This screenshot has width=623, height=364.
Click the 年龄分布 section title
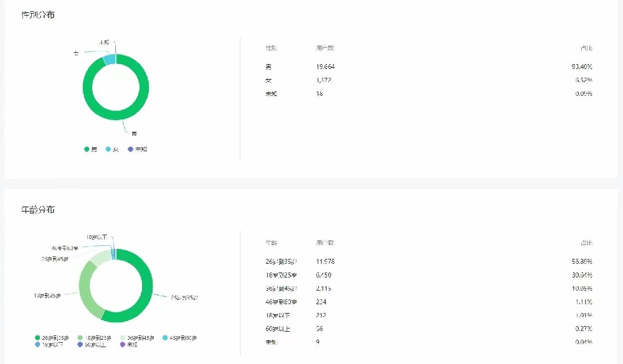(38, 210)
